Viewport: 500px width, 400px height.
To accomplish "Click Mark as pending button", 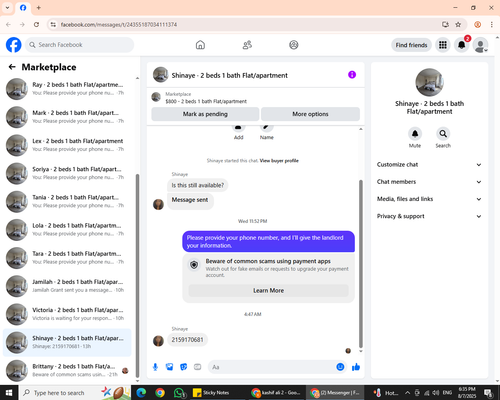I will coord(205,114).
